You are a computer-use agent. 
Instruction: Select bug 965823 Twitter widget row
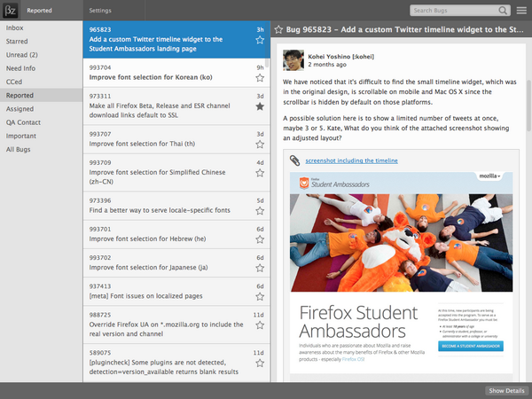tap(176, 39)
